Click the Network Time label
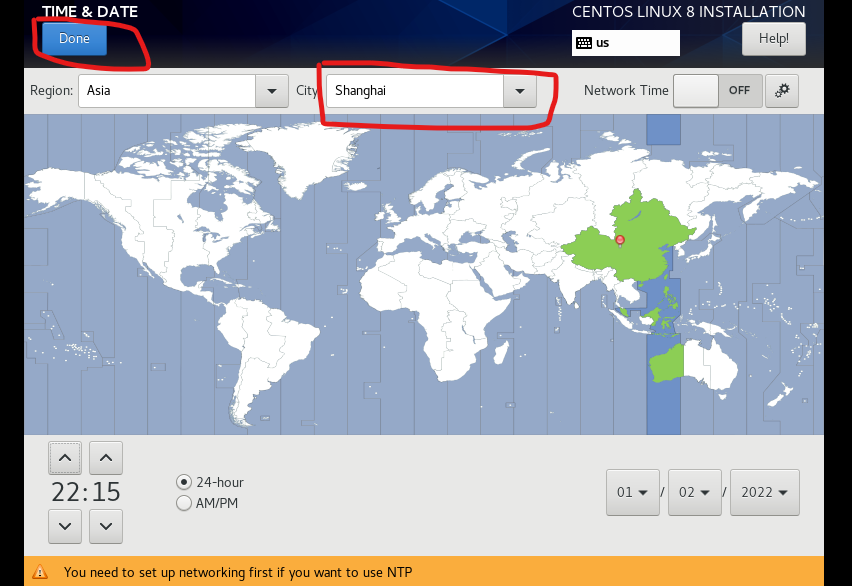Image resolution: width=852 pixels, height=586 pixels. click(626, 91)
